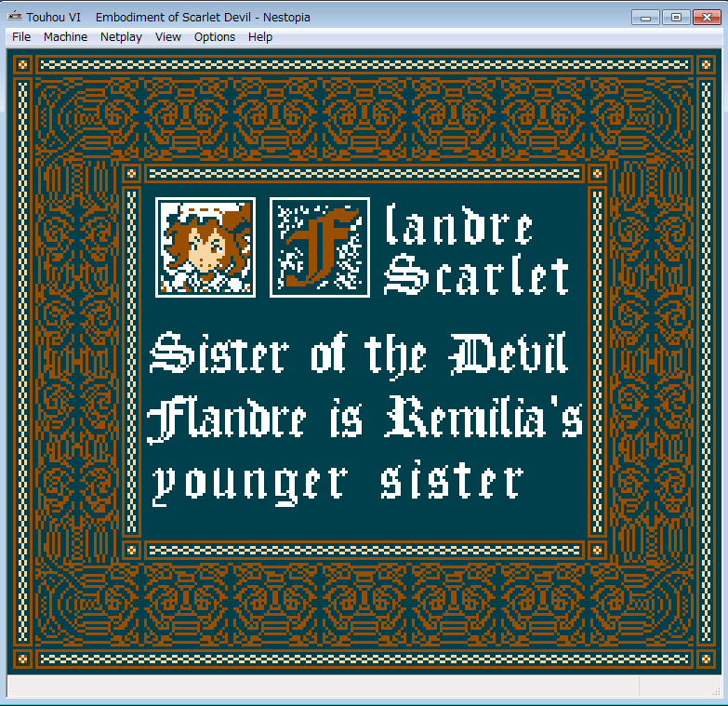Open the View menu
Viewport: 728px width, 706px height.
point(168,36)
